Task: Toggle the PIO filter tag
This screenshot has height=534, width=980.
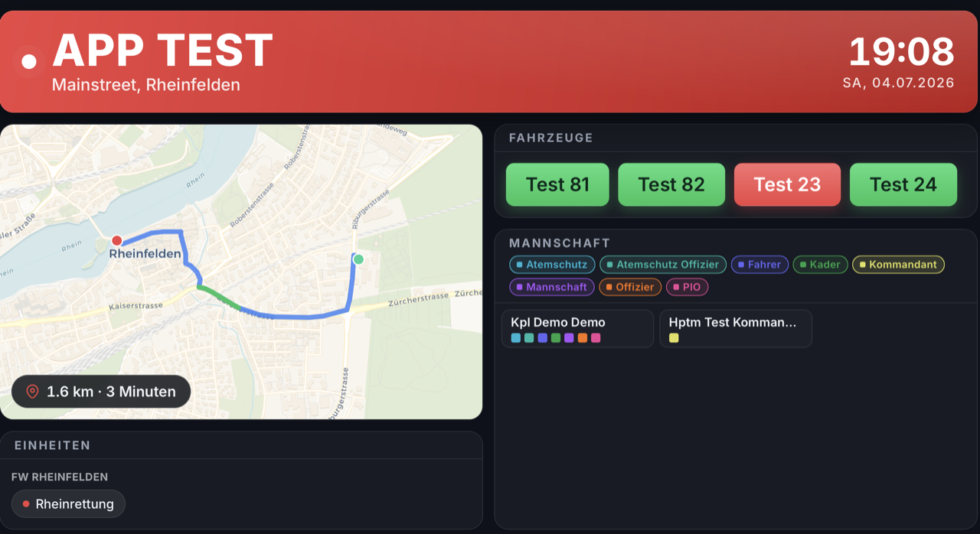Action: (x=688, y=287)
